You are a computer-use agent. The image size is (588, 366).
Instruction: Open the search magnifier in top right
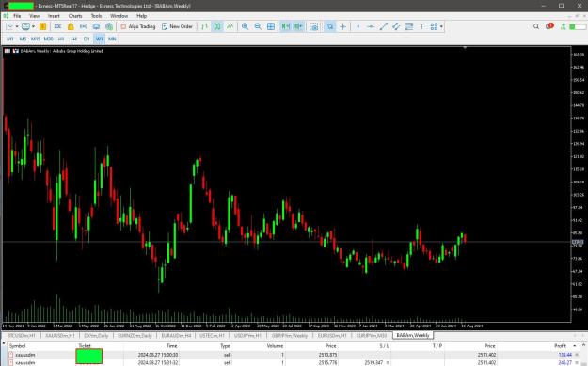(536, 26)
